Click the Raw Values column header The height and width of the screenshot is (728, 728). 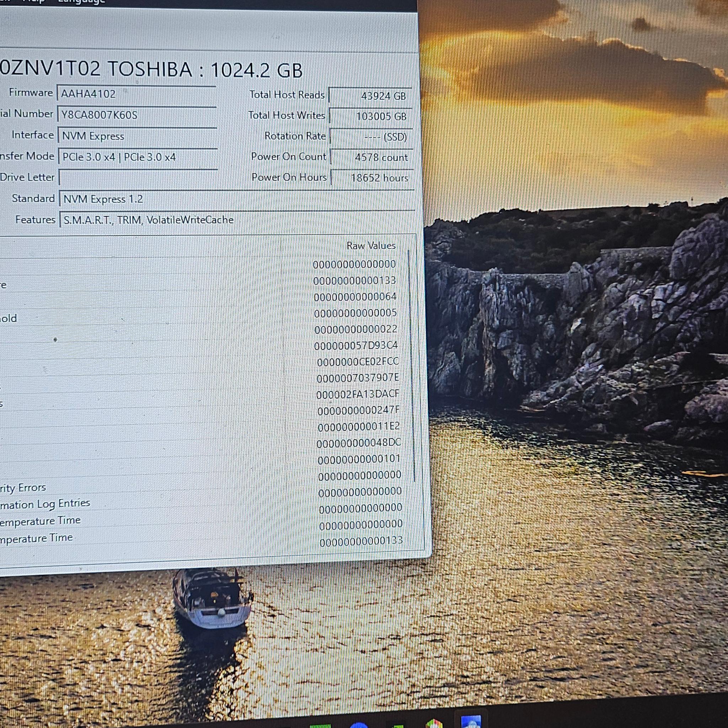(371, 246)
